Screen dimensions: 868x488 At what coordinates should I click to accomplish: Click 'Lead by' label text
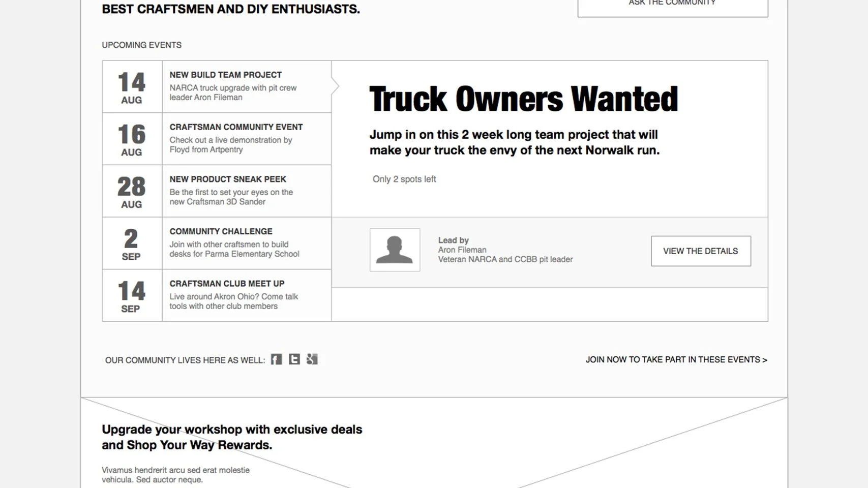click(453, 240)
